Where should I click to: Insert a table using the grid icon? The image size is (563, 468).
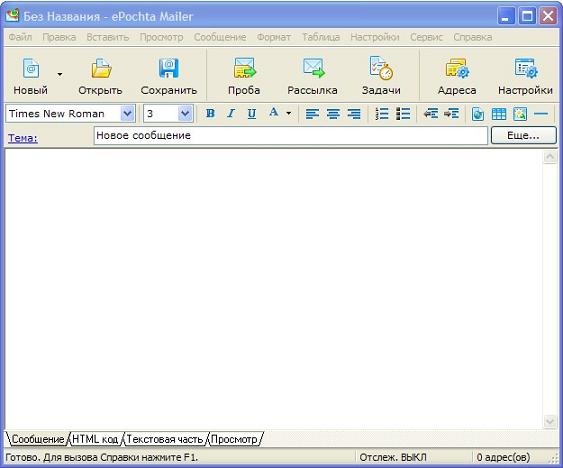pyautogui.click(x=499, y=114)
